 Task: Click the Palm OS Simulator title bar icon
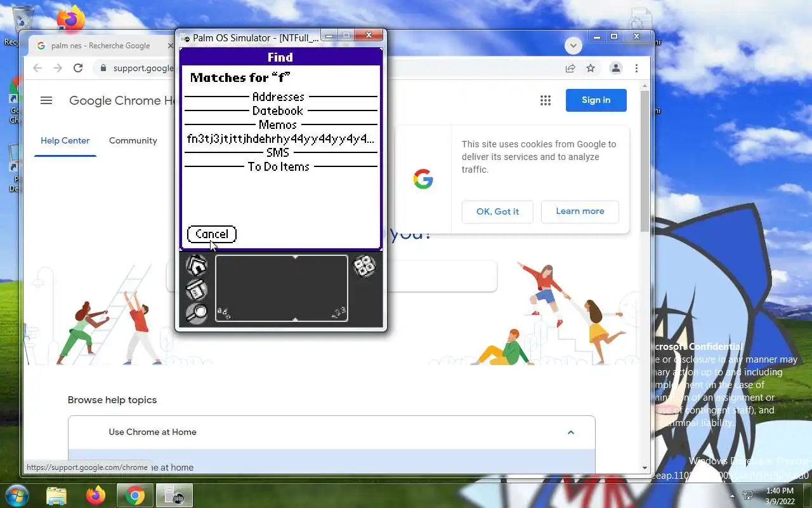(185, 38)
